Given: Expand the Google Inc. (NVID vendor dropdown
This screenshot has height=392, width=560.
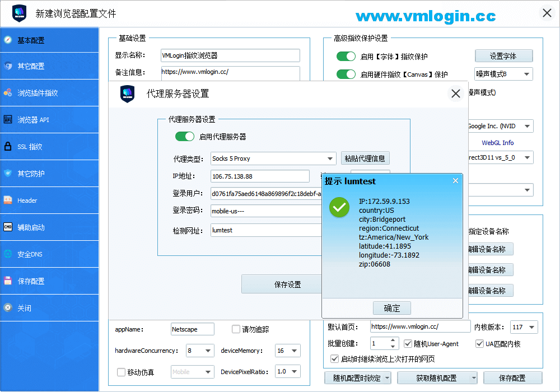Looking at the screenshot, I should (500, 126).
